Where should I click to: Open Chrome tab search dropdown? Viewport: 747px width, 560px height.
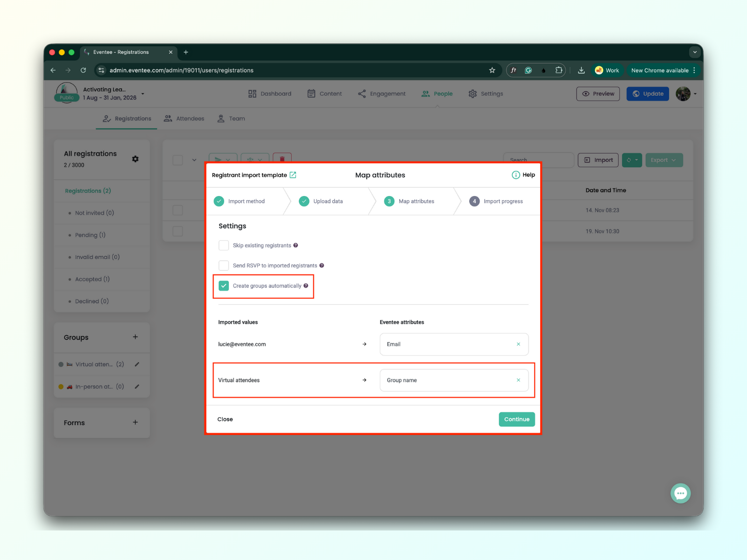tap(695, 52)
